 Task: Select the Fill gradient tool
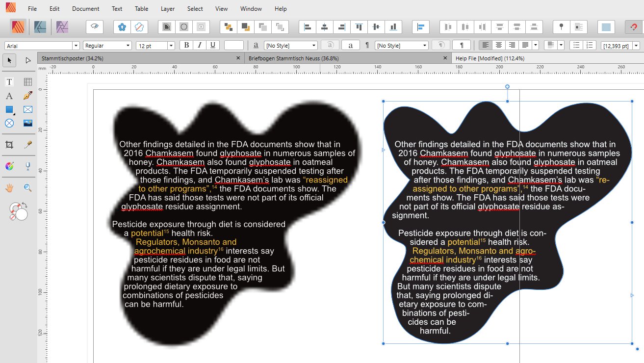pos(9,166)
